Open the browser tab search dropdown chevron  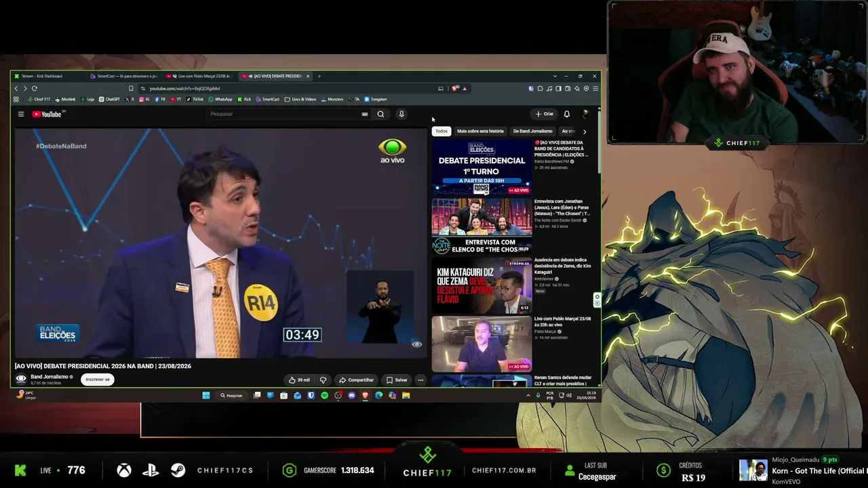pos(555,76)
